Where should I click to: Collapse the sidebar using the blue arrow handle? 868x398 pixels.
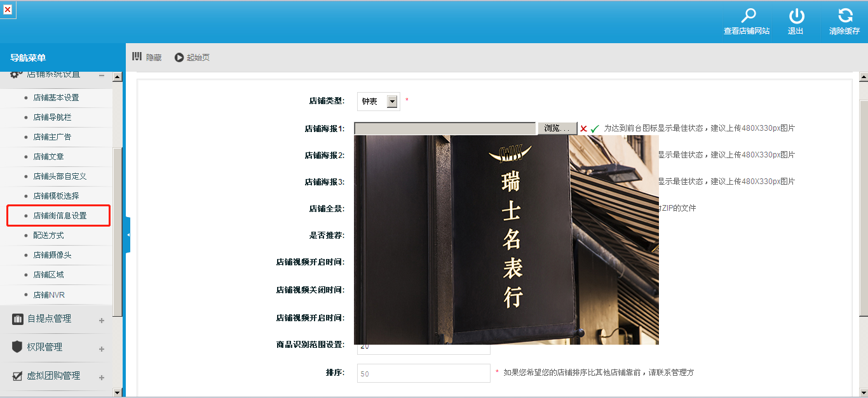[x=128, y=235]
